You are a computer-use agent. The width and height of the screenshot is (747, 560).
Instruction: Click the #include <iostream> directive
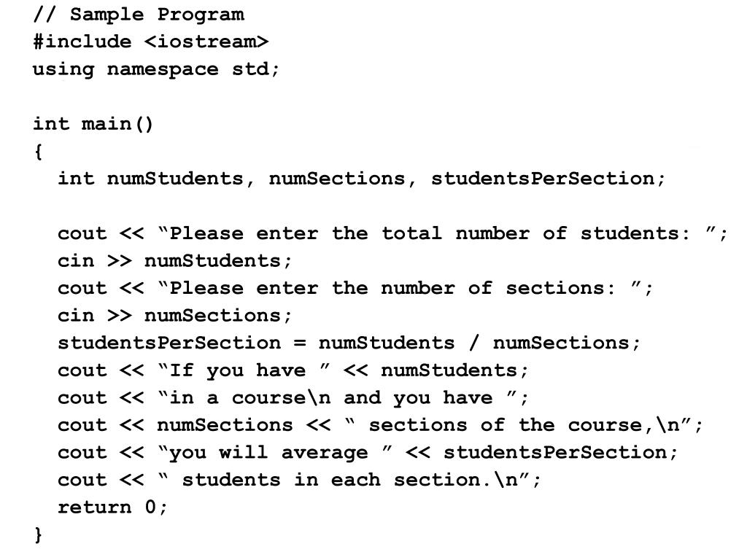pos(151,42)
